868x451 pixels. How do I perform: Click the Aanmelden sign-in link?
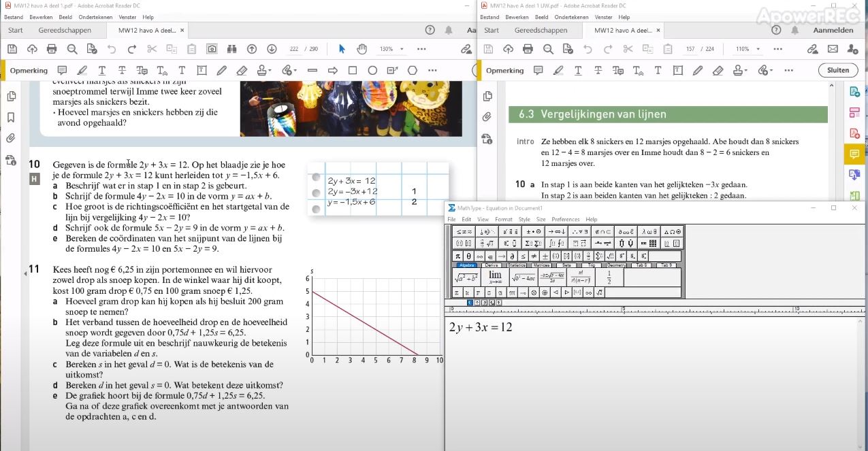pos(833,30)
